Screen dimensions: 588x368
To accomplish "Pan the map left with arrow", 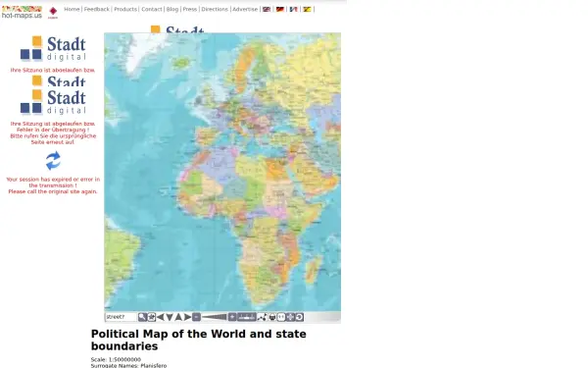I will point(161,317).
